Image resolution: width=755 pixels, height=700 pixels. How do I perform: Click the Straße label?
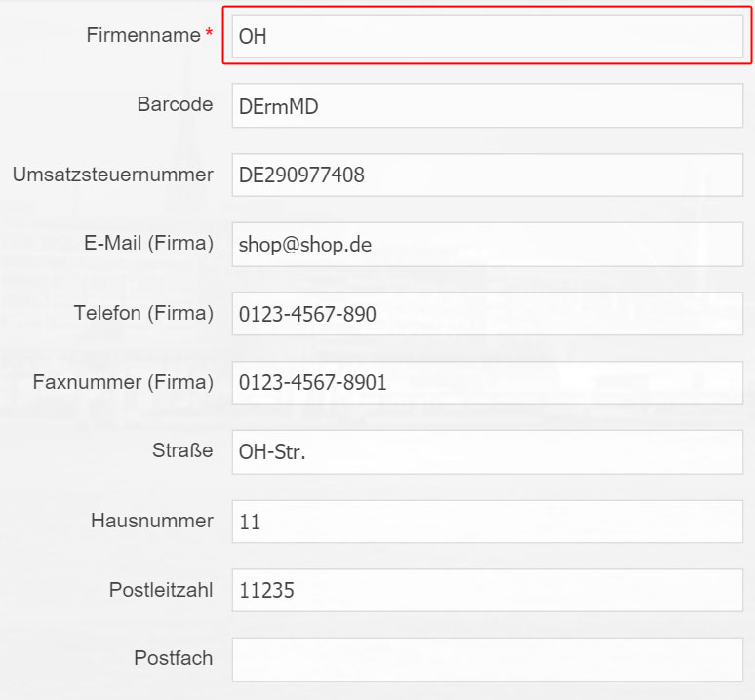[182, 450]
